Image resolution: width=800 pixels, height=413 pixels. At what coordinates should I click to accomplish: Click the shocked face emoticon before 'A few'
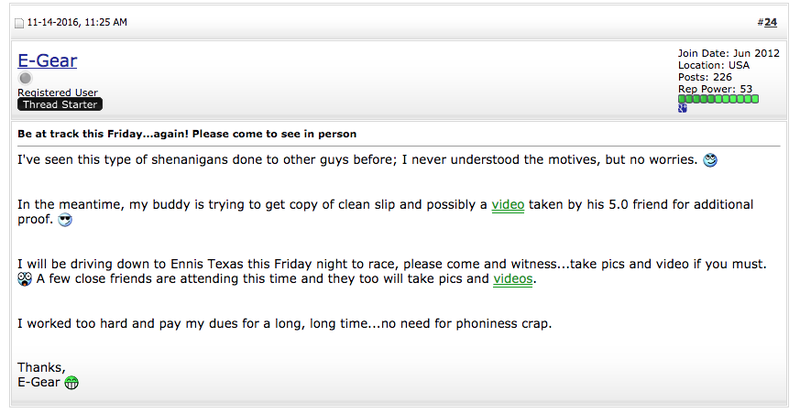pos(24,279)
